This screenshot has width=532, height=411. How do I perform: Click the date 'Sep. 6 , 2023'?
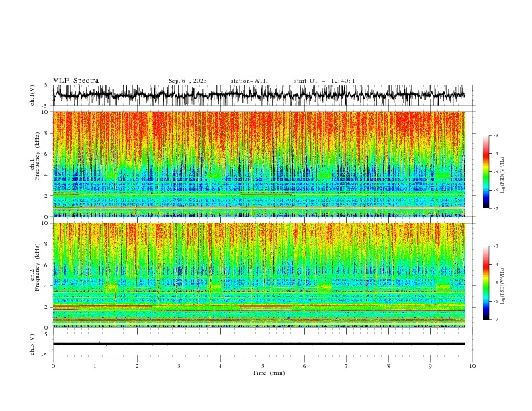tap(187, 81)
